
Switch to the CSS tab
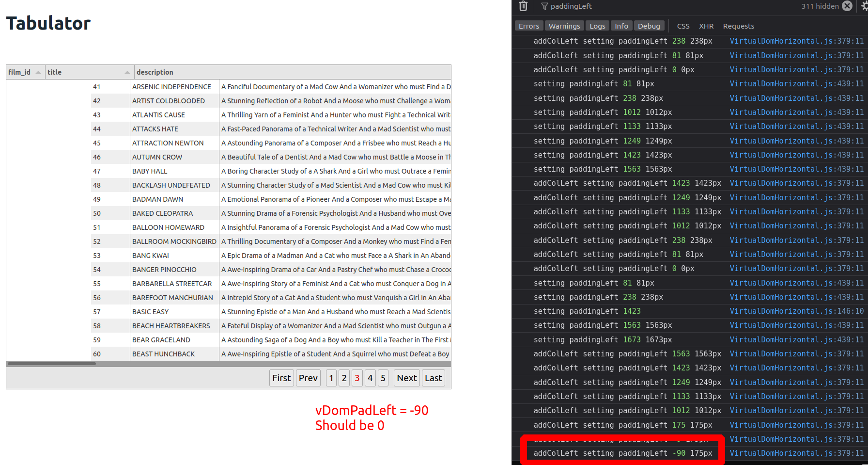pos(683,26)
